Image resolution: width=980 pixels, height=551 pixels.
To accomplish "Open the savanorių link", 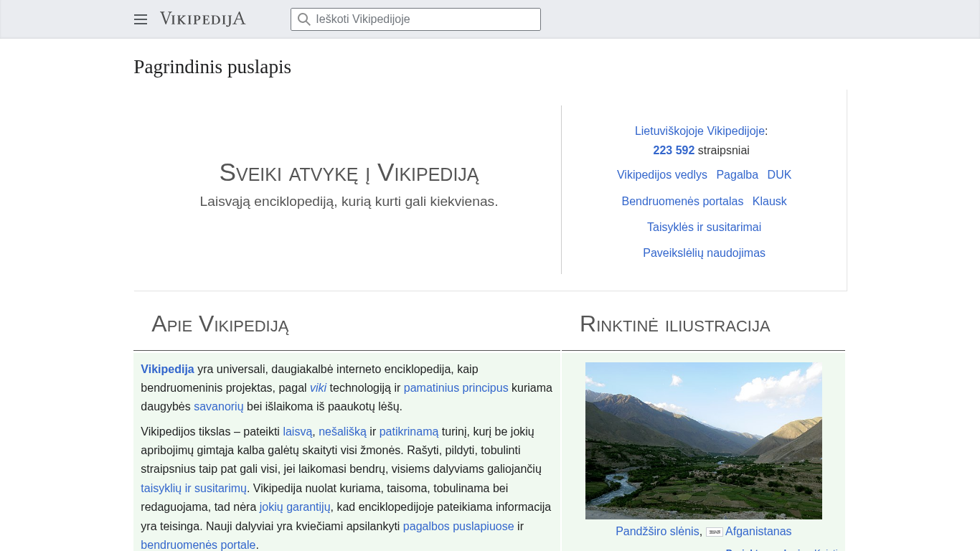I will point(219,406).
